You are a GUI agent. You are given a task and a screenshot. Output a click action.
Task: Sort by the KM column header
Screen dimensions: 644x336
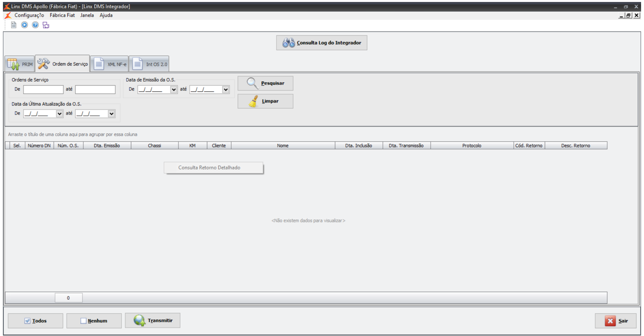(x=193, y=146)
